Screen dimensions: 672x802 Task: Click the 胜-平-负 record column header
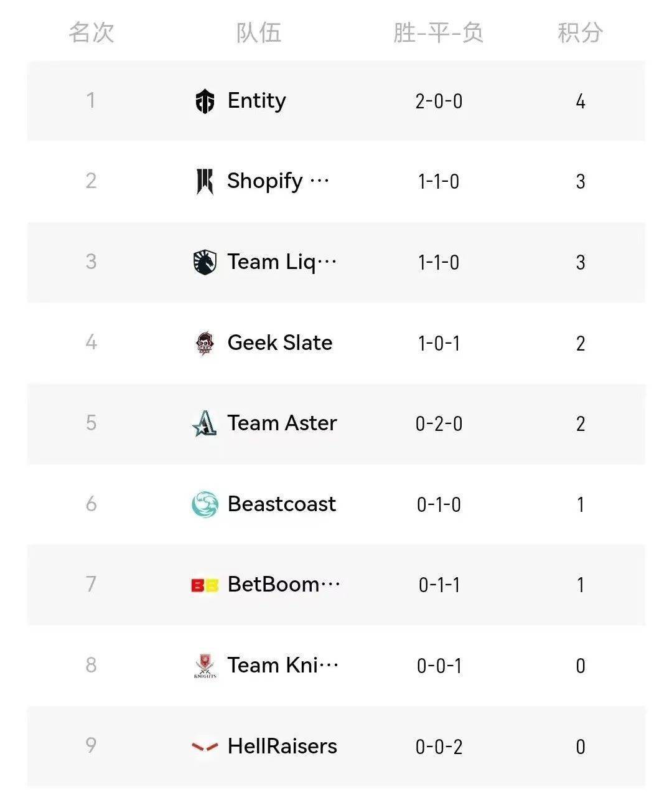pos(439,32)
